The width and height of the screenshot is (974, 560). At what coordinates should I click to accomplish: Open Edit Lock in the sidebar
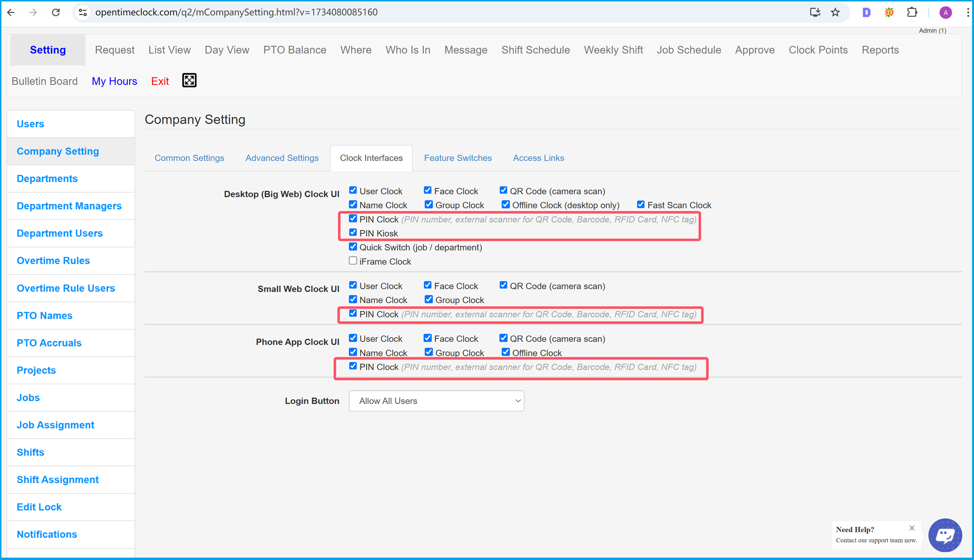[71, 507]
